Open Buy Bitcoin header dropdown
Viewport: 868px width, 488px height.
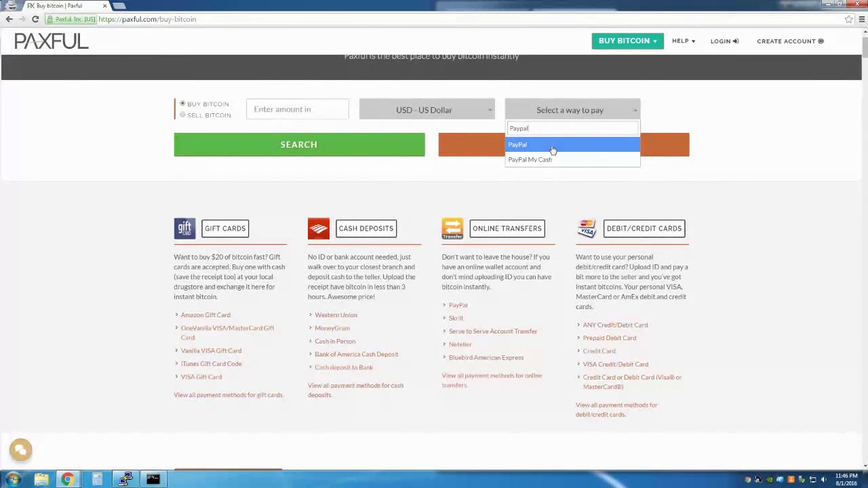pos(627,41)
